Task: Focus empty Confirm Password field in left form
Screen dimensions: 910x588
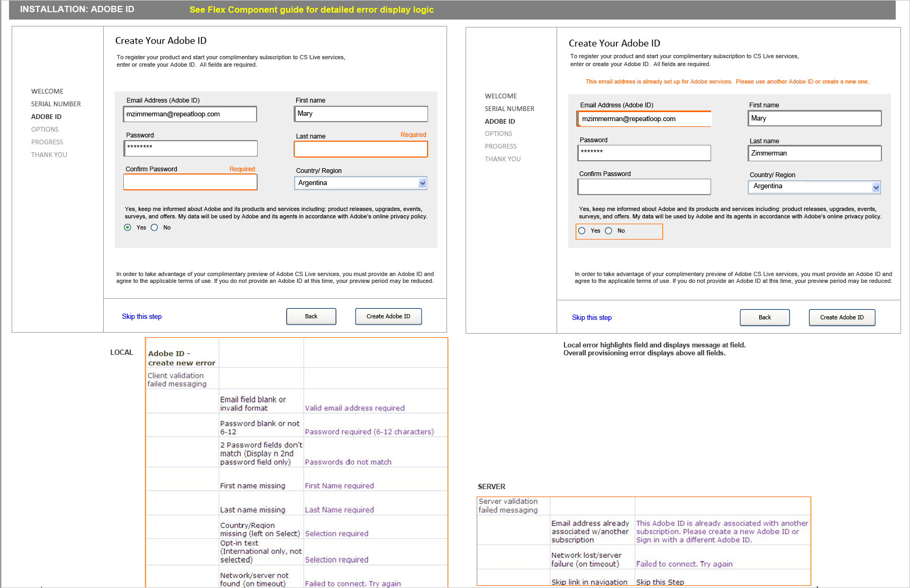Action: click(190, 182)
